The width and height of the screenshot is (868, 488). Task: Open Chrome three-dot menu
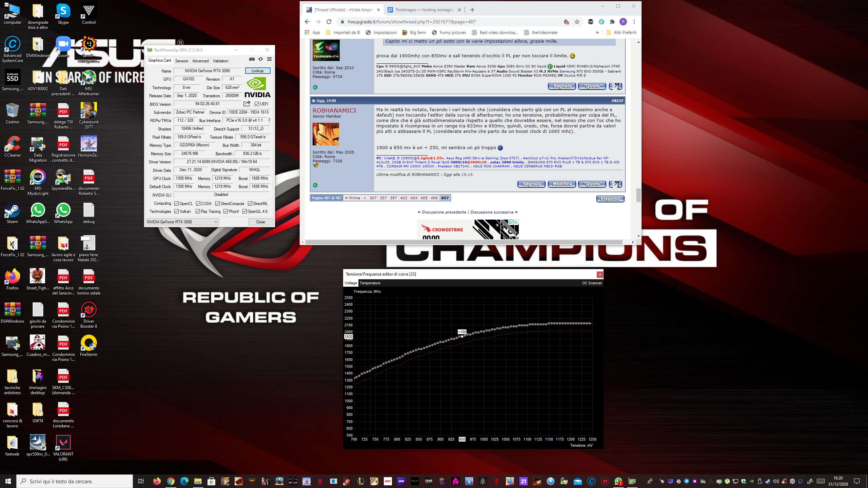(x=634, y=22)
